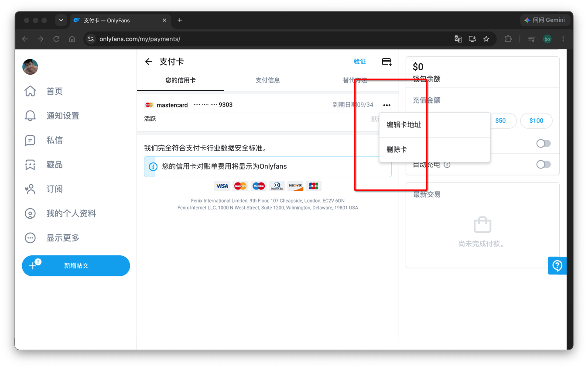Screen dimensions: 588x368
Task: Click the 验证 link
Action: 360,62
